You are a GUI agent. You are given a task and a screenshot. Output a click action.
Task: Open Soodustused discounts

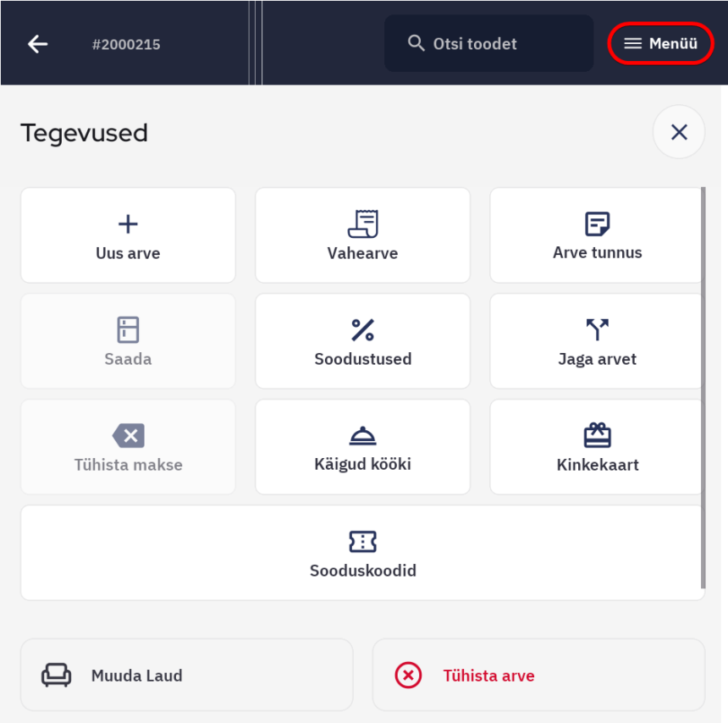pos(362,341)
